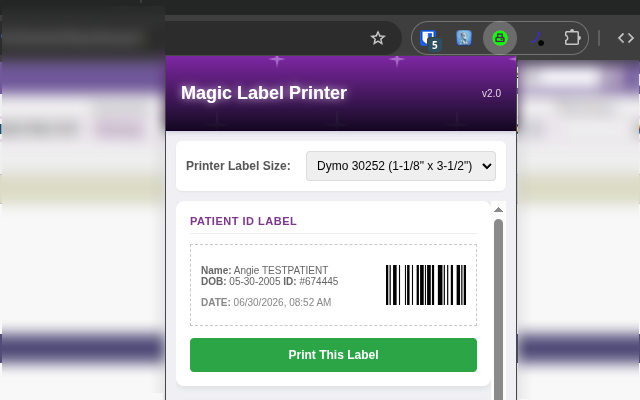Click Print This Label button
640x400 pixels.
point(333,355)
